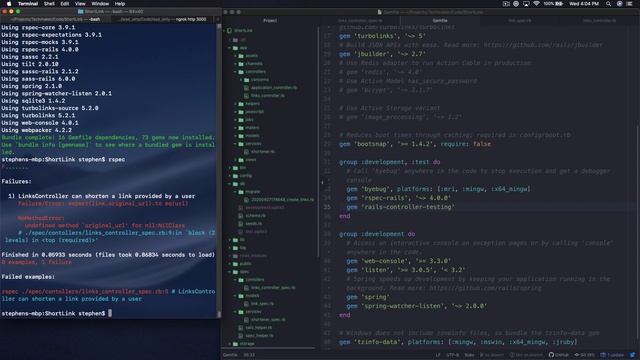
Task: Select the lib folder icon
Action: pos(235,240)
